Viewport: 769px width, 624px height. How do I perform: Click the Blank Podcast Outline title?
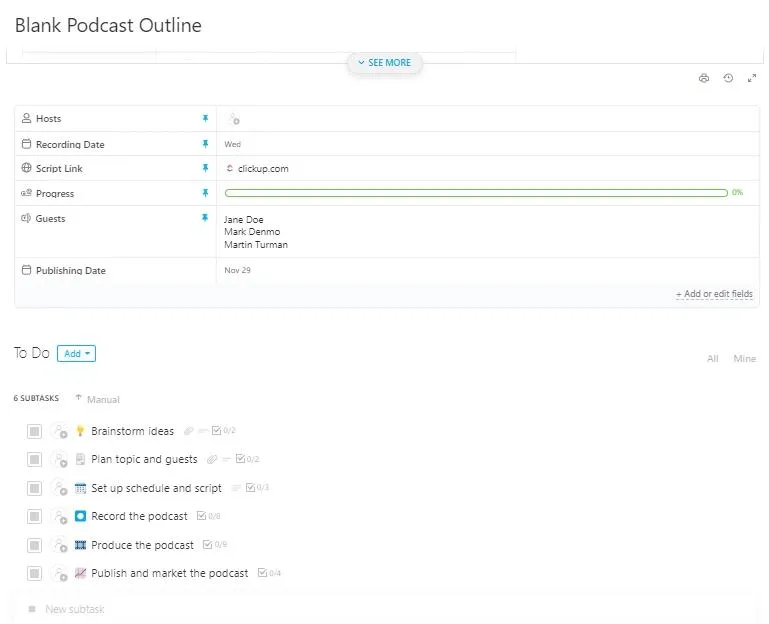tap(108, 25)
